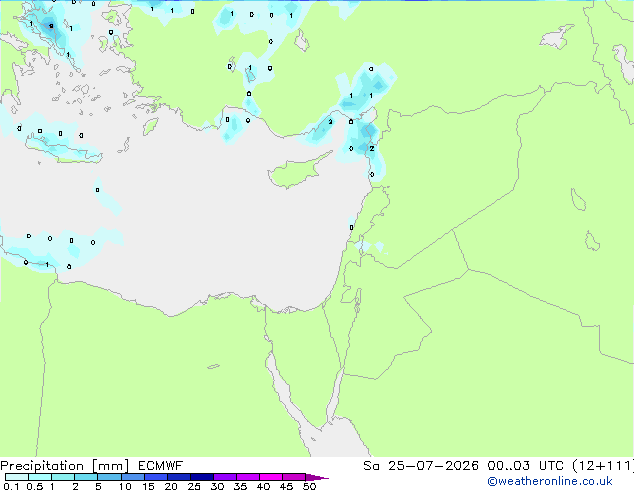The image size is (634, 490).
Task: Select legend swatch between 0.1 and 0.5
Action: coord(17,477)
